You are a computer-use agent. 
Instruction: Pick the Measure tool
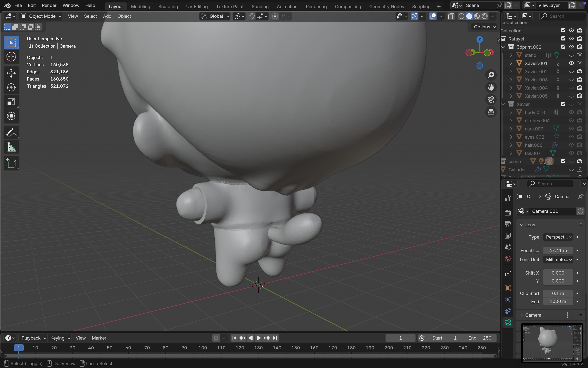11,147
